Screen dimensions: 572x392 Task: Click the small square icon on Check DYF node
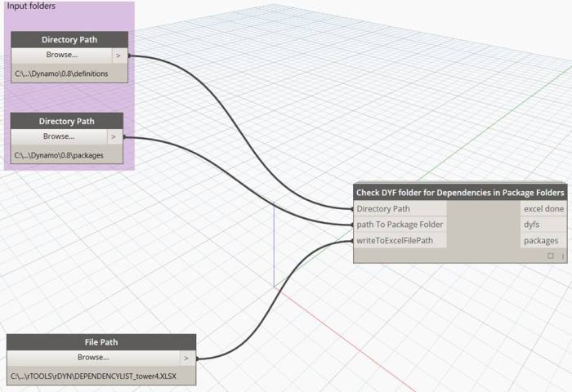tap(551, 256)
